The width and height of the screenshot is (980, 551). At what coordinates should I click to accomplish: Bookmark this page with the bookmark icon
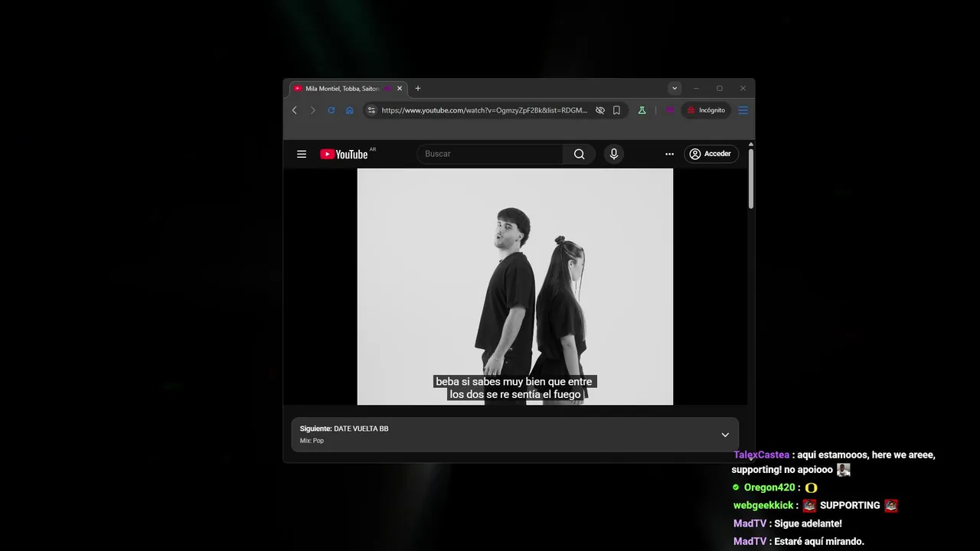click(616, 110)
